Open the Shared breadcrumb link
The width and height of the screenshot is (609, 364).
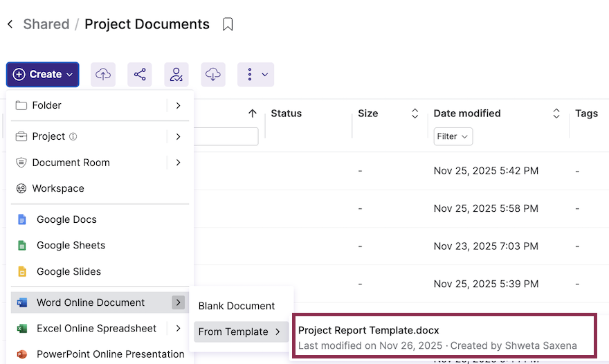point(46,24)
